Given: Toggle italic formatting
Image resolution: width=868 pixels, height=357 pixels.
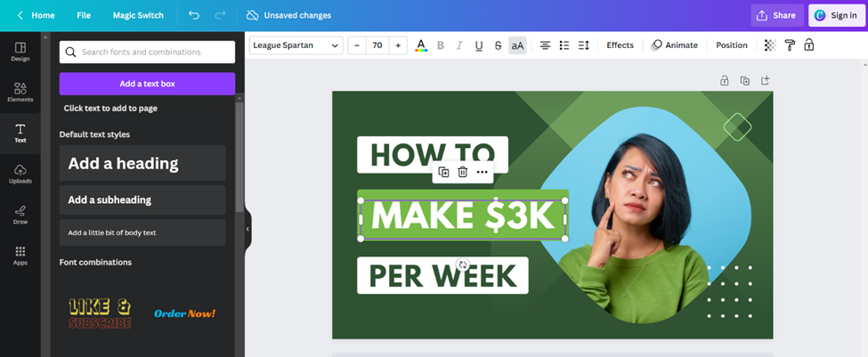Looking at the screenshot, I should [458, 45].
